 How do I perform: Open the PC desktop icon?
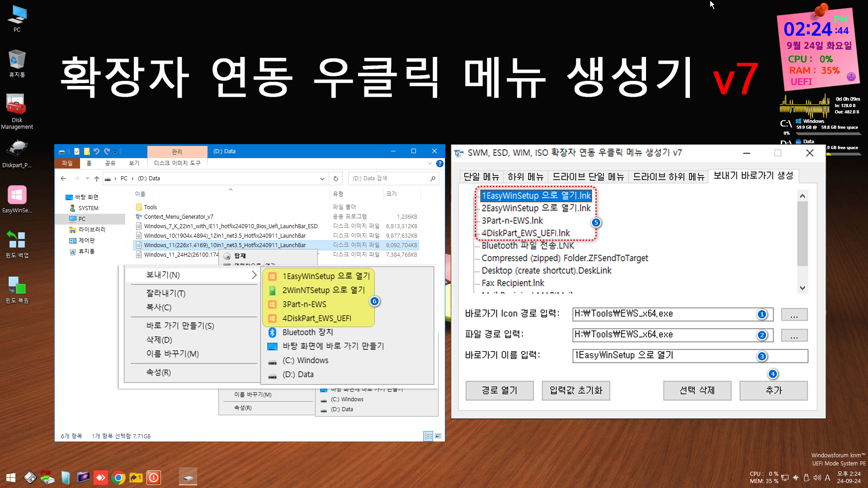pyautogui.click(x=17, y=18)
